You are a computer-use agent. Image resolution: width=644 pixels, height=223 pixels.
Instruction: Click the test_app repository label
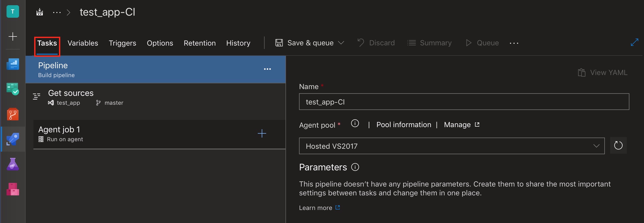[68, 103]
